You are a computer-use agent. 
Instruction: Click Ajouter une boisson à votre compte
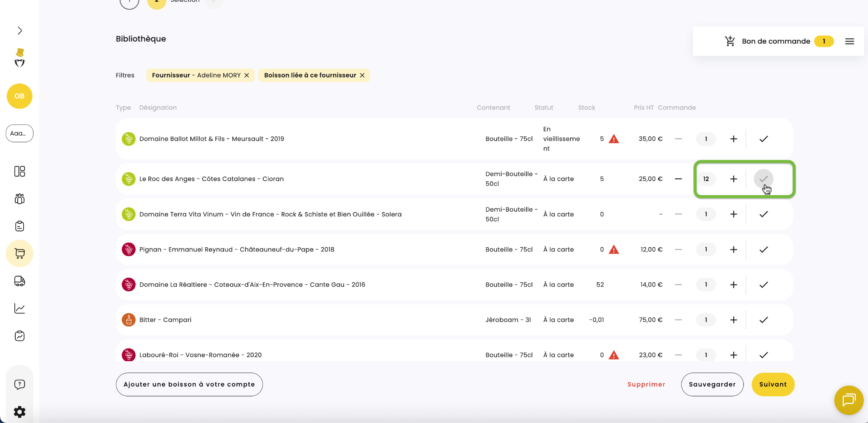[x=189, y=384]
